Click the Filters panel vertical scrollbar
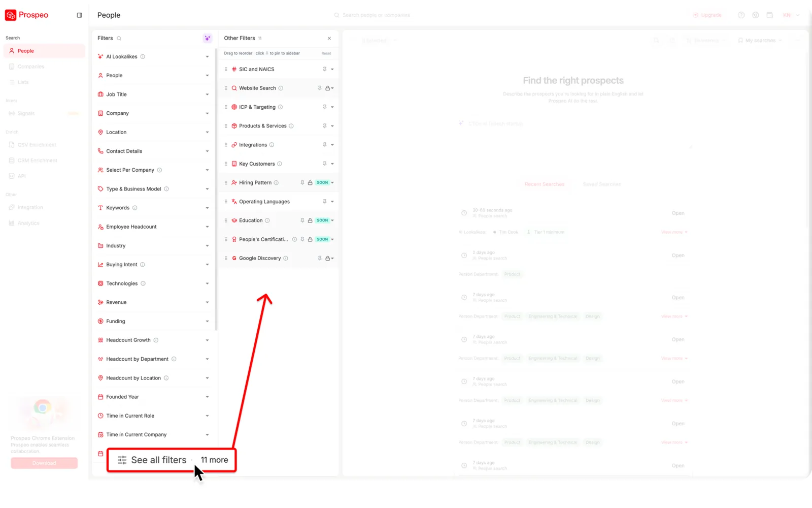812x508 pixels. click(x=216, y=189)
